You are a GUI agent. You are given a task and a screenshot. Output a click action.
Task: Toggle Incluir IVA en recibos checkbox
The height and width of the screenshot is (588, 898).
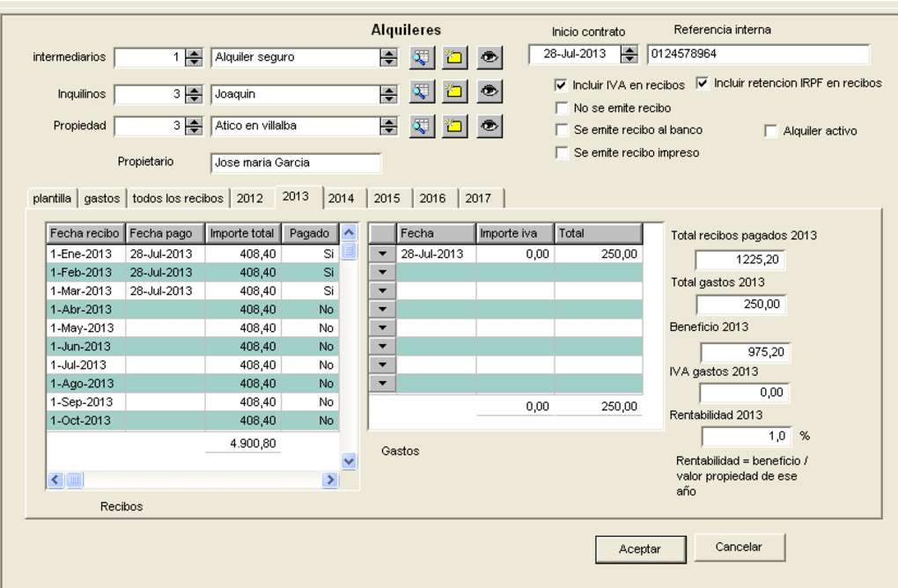coord(562,85)
